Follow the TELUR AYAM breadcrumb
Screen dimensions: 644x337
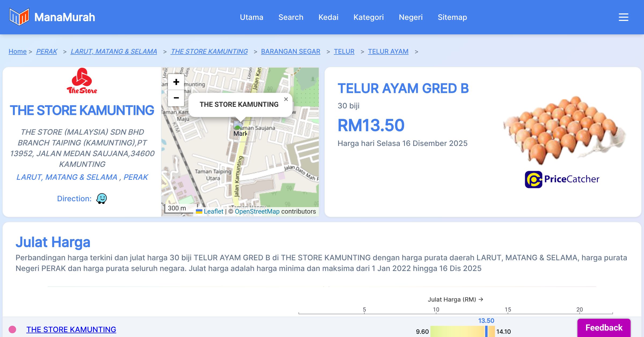(388, 51)
